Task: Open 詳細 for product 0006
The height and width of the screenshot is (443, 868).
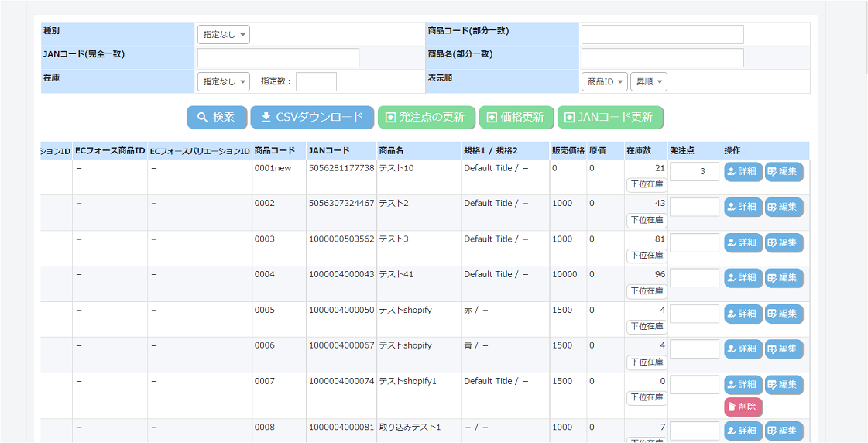Action: [x=743, y=349]
